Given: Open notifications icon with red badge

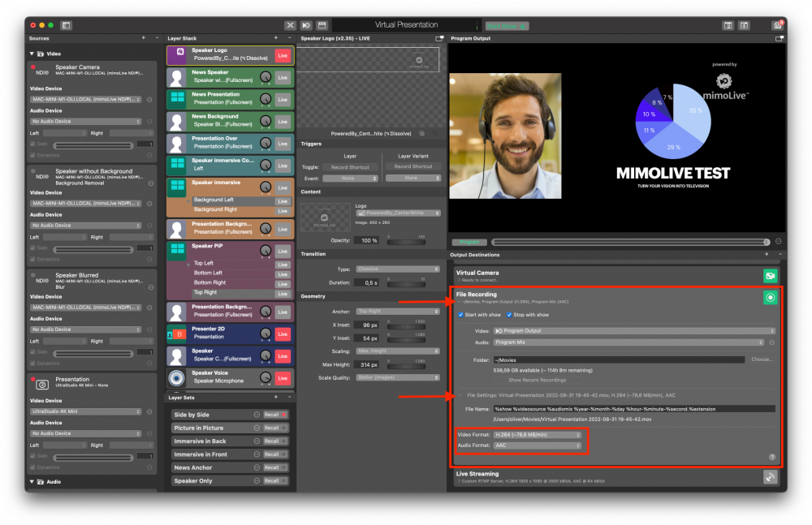Looking at the screenshot, I should pos(777,25).
